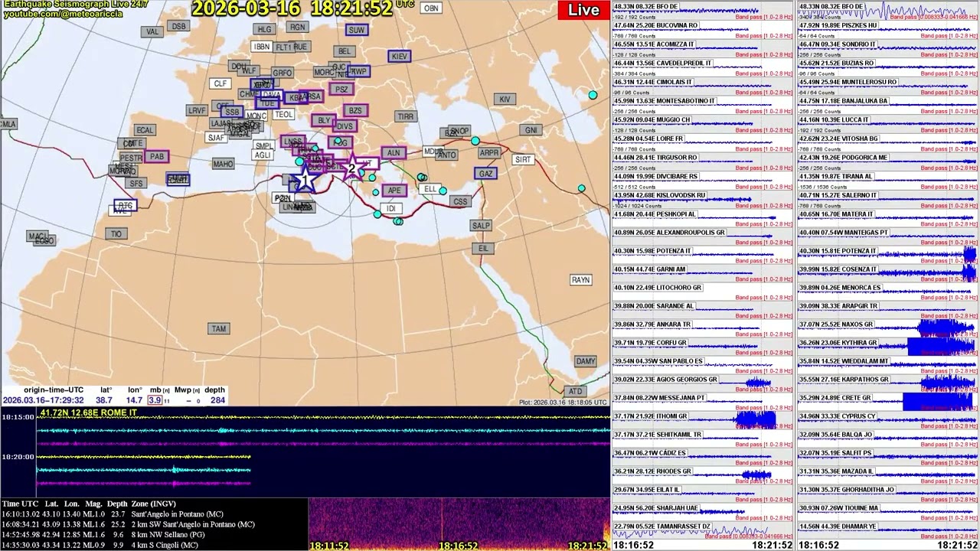Click the AGIOS GEORGIOS GR seismogram trace
The height and width of the screenshot is (551, 980).
[702, 384]
